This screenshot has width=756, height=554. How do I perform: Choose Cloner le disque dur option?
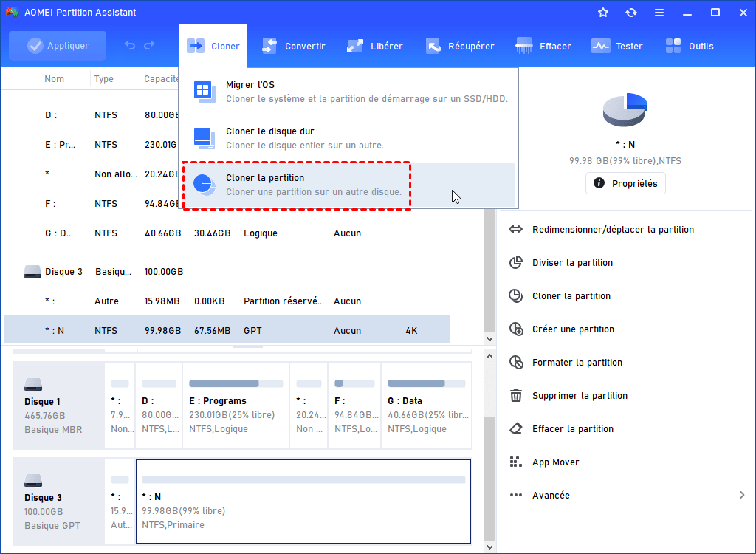[348, 138]
